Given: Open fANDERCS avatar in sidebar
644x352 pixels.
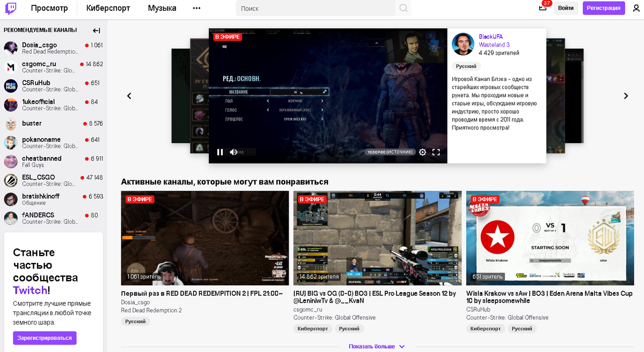Looking at the screenshot, I should (x=11, y=218).
